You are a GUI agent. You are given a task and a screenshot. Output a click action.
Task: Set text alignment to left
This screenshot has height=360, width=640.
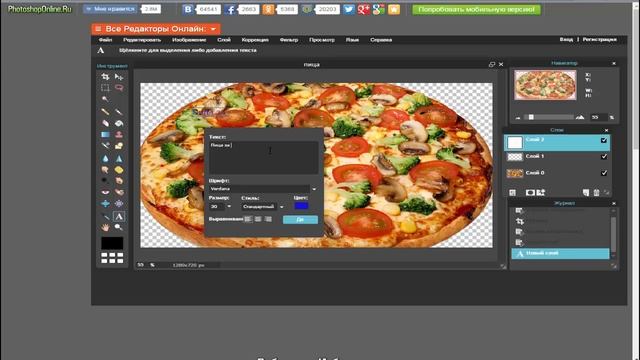tap(248, 219)
